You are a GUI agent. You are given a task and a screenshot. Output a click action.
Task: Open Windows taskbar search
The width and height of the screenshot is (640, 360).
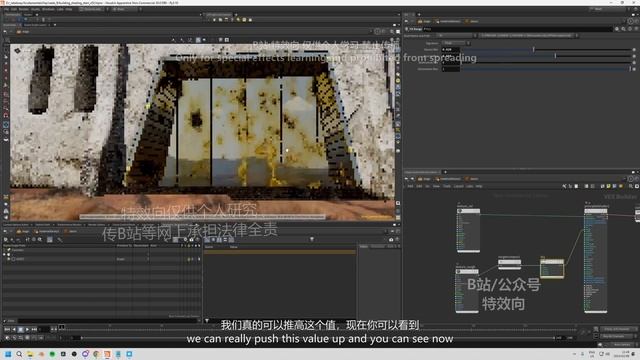click(x=19, y=354)
